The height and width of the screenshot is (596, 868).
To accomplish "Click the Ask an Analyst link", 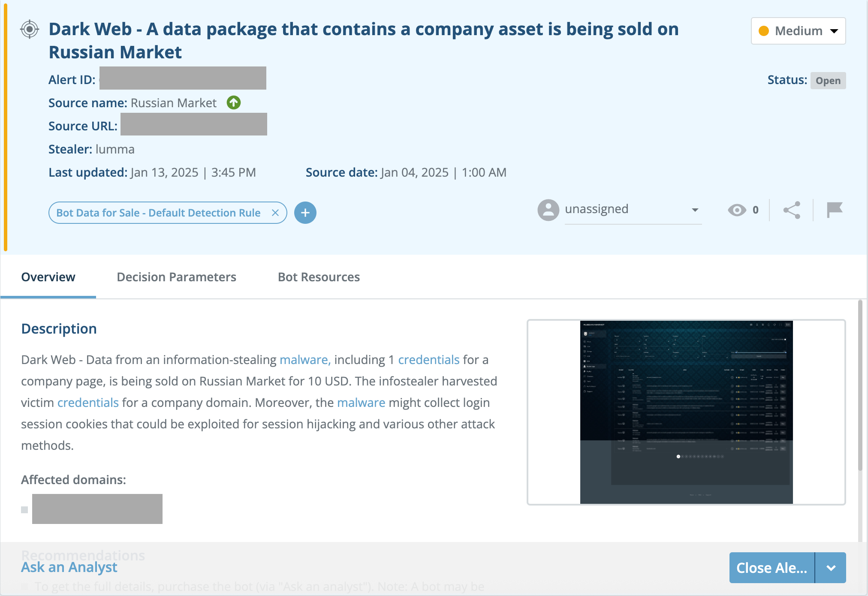I will point(69,567).
